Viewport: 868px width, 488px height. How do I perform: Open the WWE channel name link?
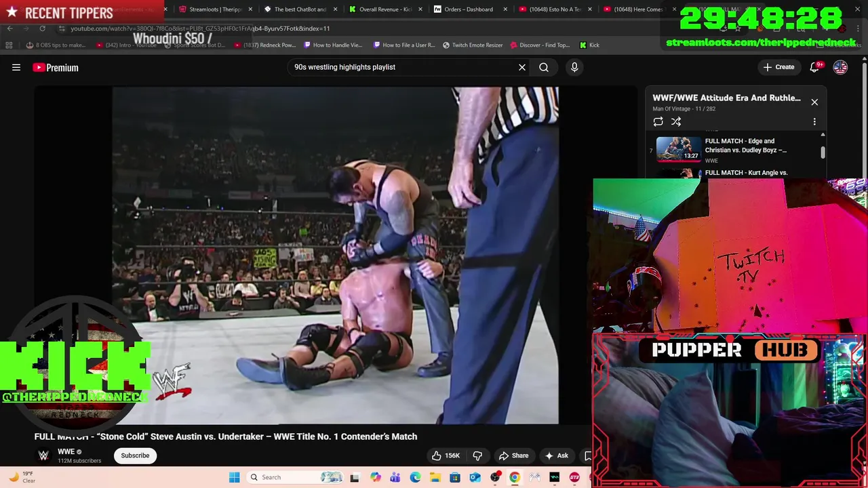coord(66,451)
